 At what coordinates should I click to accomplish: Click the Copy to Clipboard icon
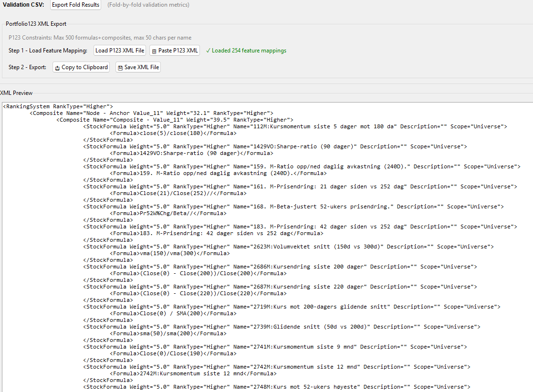click(57, 68)
